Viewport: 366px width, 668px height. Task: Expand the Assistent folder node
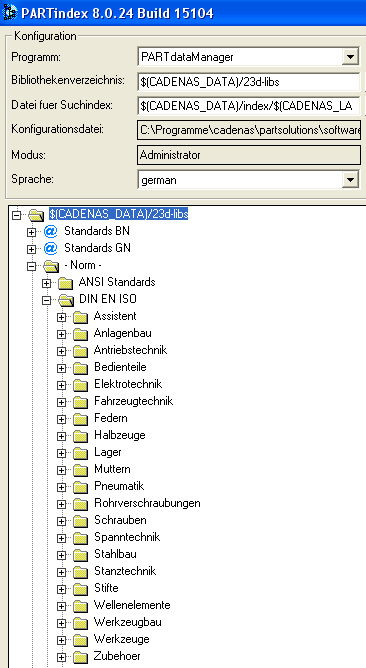61,317
